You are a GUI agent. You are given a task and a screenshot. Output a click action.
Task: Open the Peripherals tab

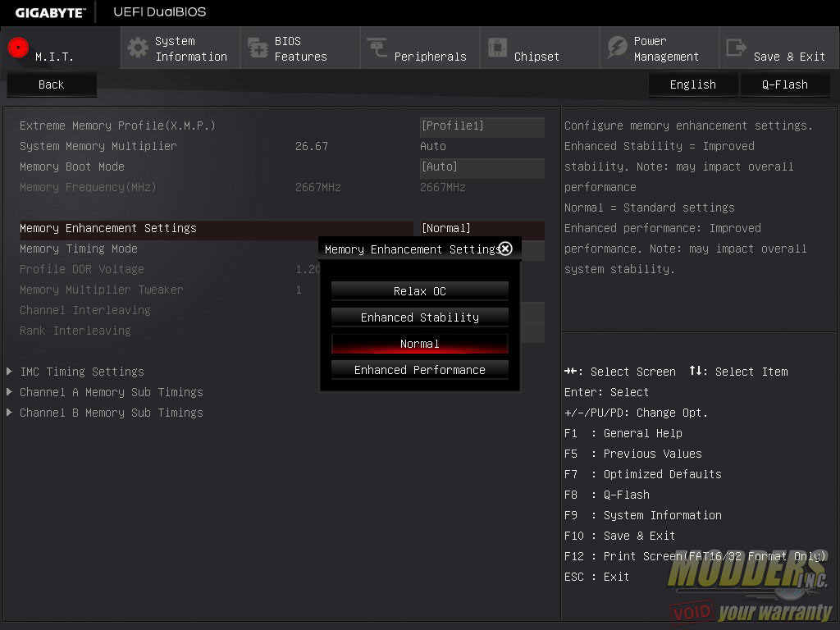coord(420,48)
